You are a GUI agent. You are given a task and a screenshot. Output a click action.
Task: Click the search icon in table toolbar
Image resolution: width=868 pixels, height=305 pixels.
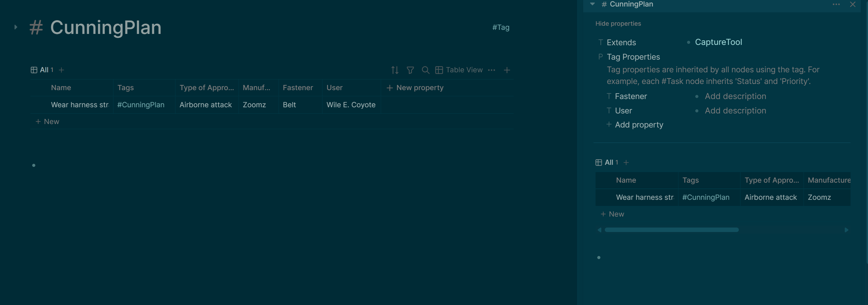[425, 70]
